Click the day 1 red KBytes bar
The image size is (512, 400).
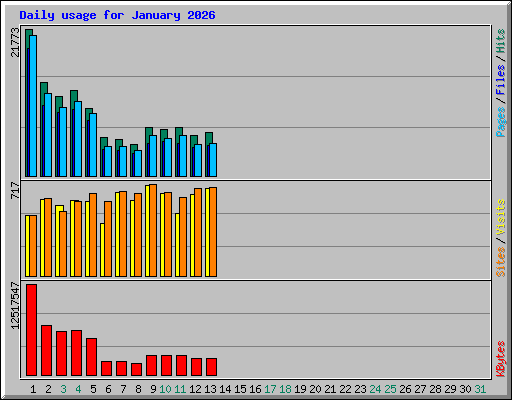(31, 330)
